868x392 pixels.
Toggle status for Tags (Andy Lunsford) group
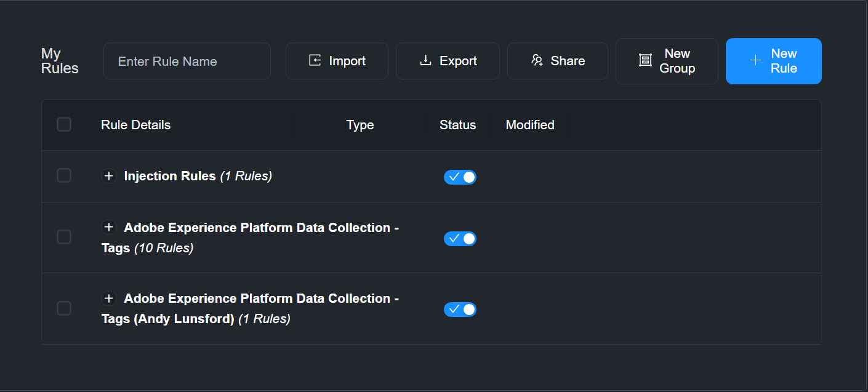tap(460, 310)
